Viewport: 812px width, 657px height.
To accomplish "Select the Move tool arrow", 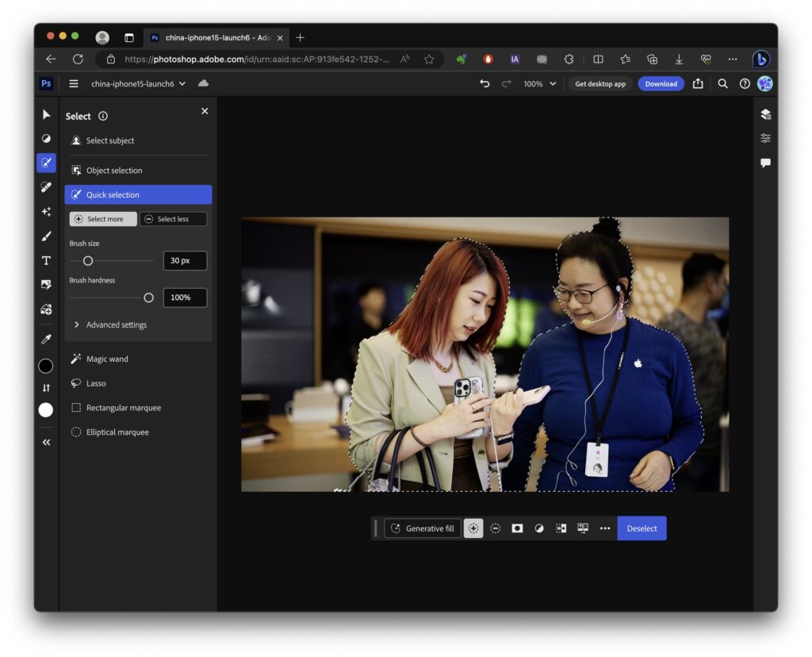I will 46,114.
